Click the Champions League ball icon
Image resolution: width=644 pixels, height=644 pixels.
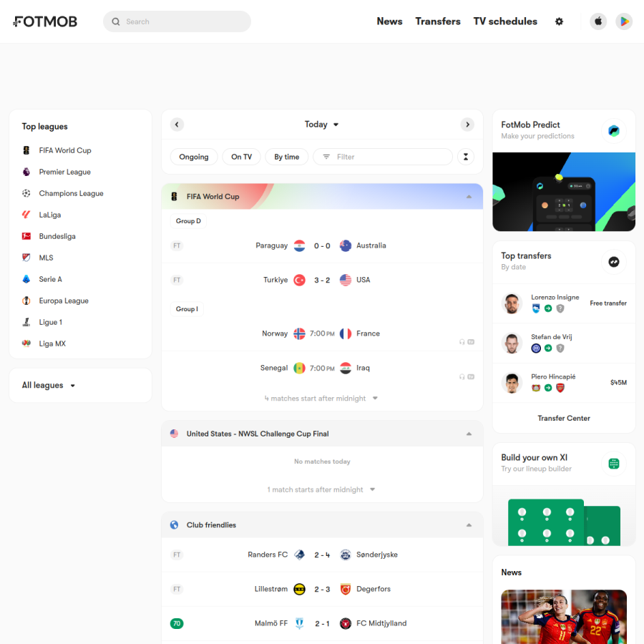26,193
